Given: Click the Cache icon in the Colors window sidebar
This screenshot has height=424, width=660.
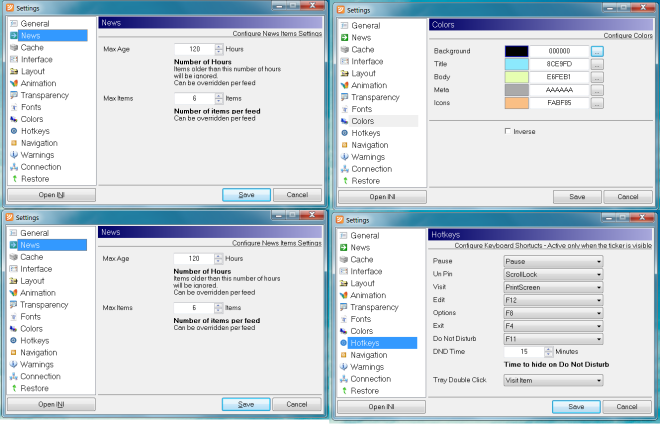Looking at the screenshot, I should click(x=343, y=49).
